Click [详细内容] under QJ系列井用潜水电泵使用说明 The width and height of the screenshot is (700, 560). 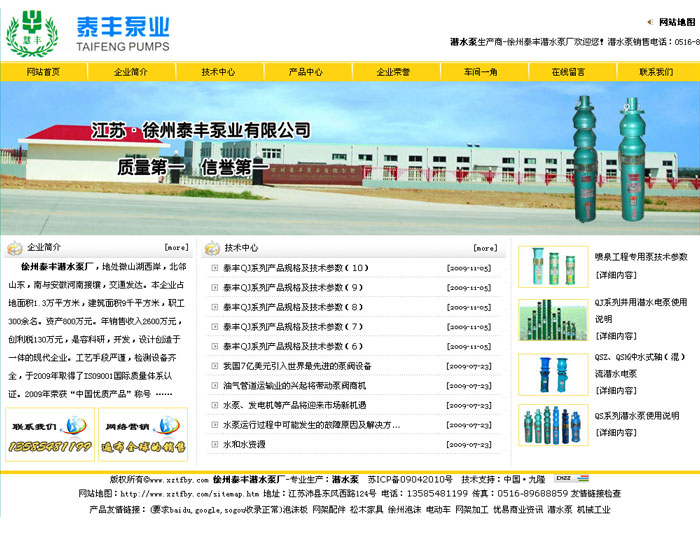(x=616, y=336)
